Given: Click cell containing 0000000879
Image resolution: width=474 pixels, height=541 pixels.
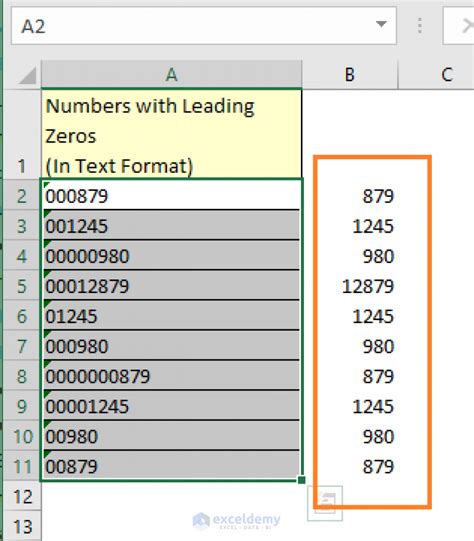Looking at the screenshot, I should click(171, 375).
